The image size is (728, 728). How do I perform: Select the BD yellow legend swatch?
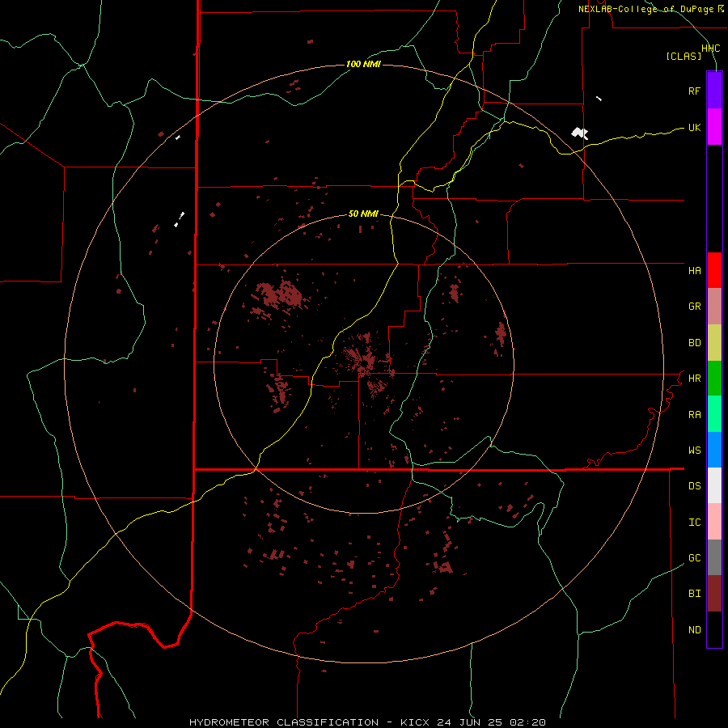click(714, 342)
